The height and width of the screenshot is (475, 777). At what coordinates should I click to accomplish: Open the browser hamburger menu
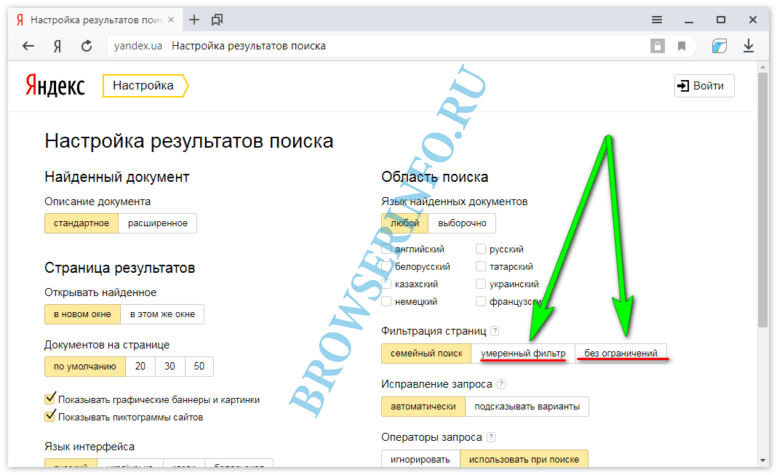[657, 20]
